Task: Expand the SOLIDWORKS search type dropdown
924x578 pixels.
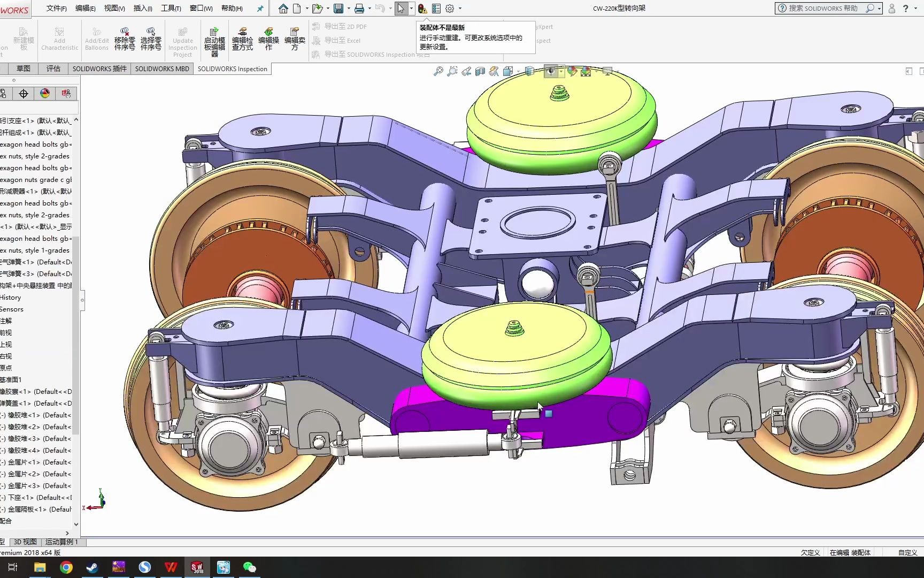Action: point(879,9)
